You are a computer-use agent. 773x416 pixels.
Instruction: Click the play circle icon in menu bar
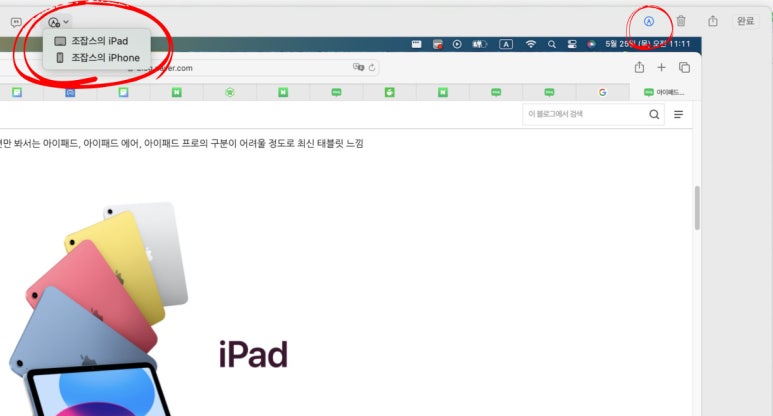point(457,44)
